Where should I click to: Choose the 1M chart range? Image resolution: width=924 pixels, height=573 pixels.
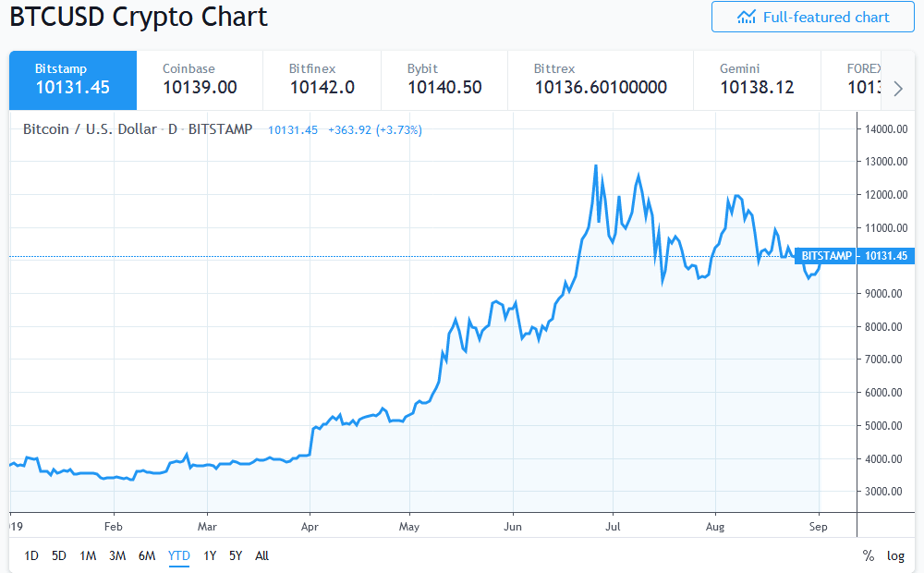[88, 555]
